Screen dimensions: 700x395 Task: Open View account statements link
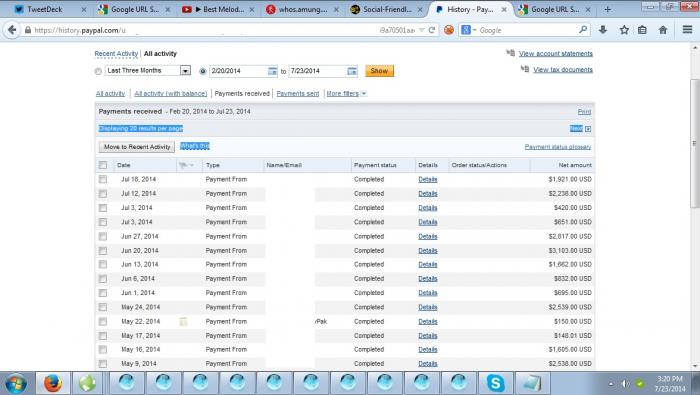tap(556, 54)
